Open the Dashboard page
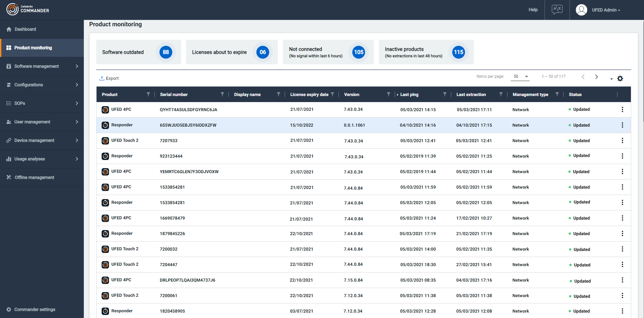Screen dimensions: 644x318 tap(42, 29)
